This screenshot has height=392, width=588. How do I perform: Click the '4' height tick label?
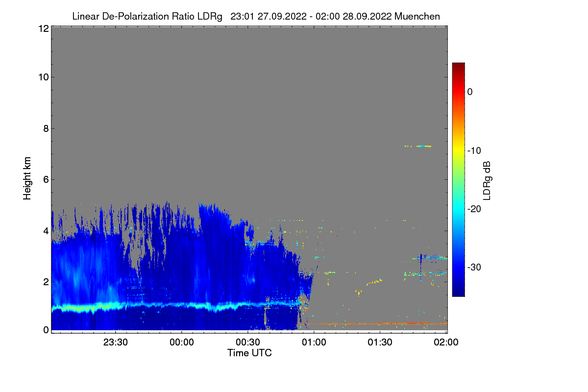(x=46, y=230)
